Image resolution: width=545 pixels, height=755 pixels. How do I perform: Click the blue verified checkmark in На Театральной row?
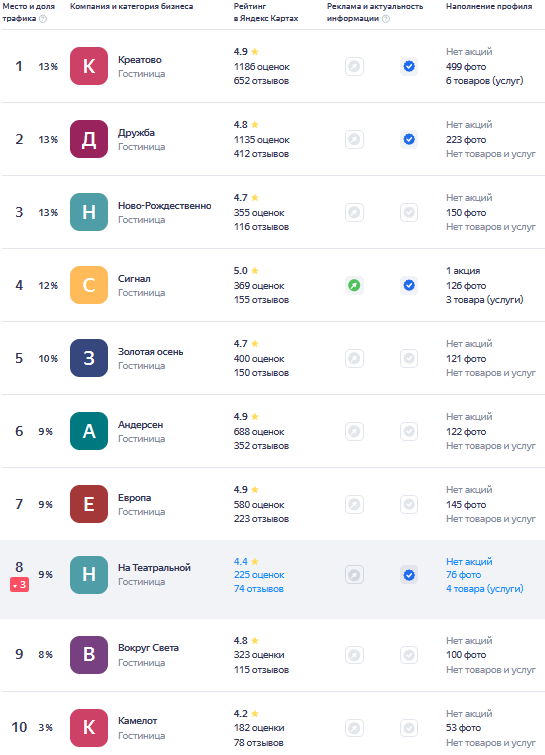click(409, 575)
